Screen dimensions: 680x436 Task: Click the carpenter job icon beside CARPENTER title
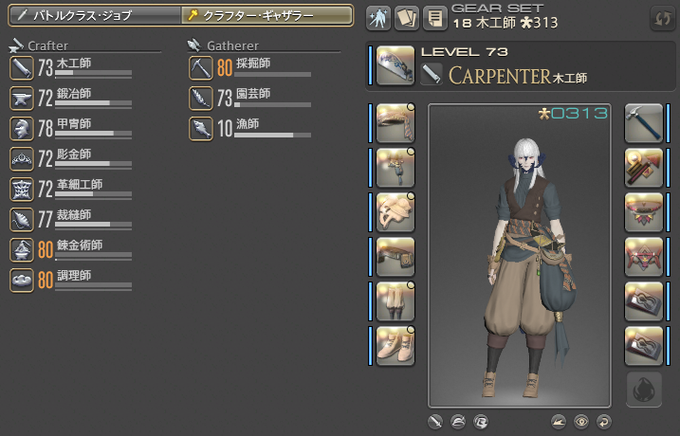click(431, 73)
